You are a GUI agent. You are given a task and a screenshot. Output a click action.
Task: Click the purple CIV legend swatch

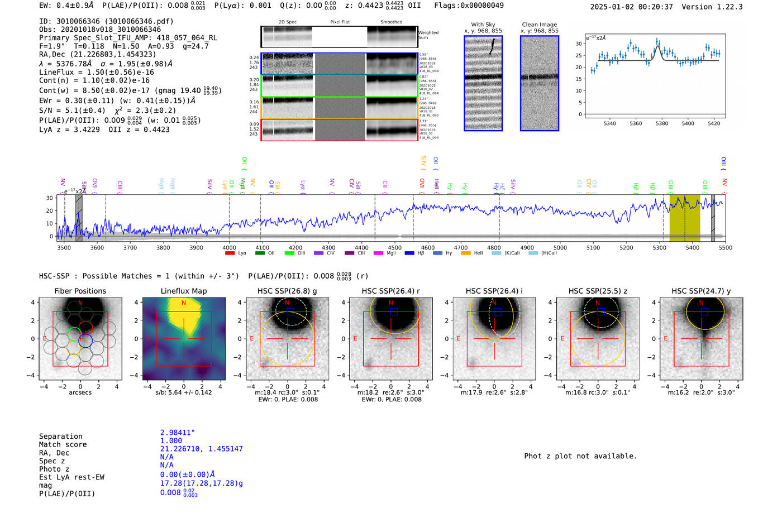pos(318,253)
